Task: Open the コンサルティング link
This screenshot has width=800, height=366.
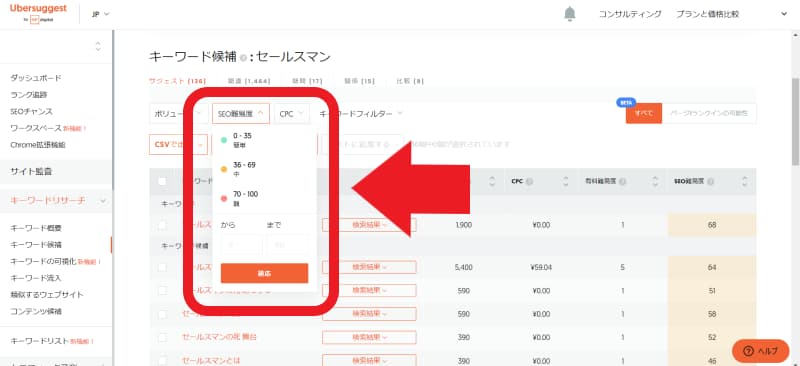Action: point(630,14)
